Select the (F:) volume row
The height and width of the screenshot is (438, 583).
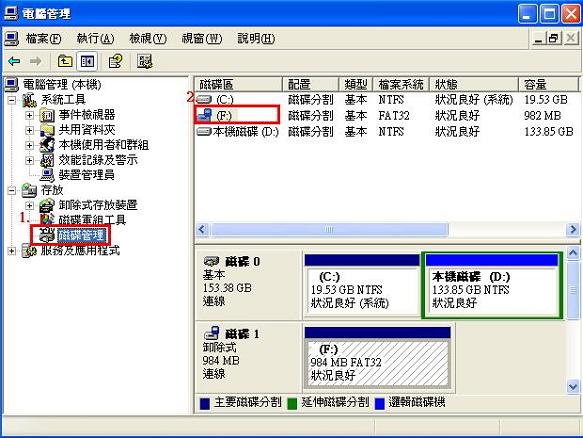click(x=387, y=116)
